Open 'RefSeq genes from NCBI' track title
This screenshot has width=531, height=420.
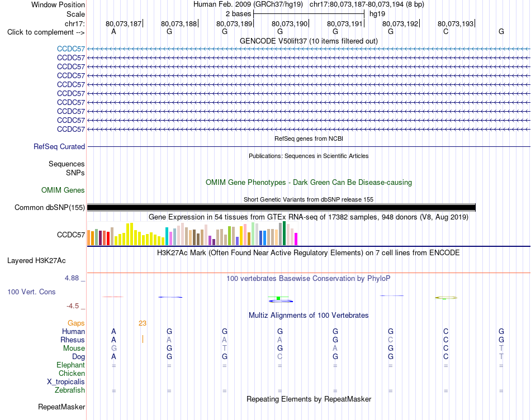[309, 139]
